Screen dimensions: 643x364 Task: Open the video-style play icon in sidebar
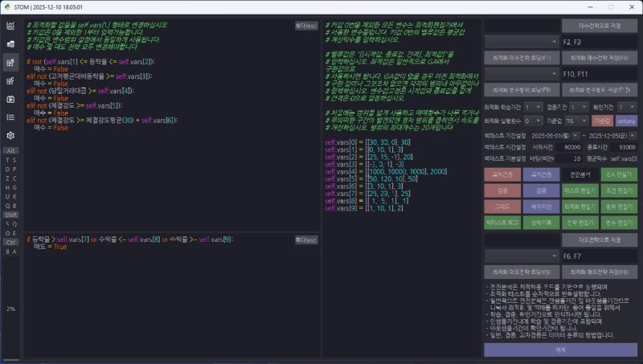pyautogui.click(x=10, y=99)
